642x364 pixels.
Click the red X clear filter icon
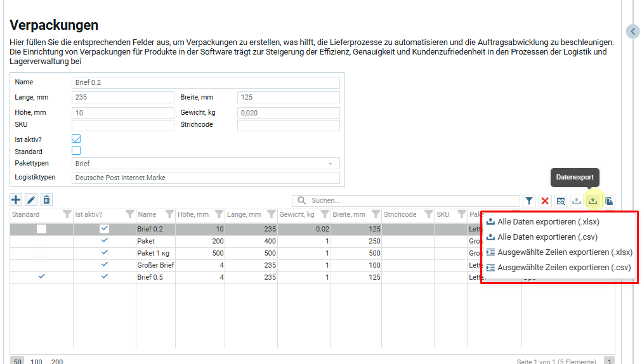coord(545,201)
